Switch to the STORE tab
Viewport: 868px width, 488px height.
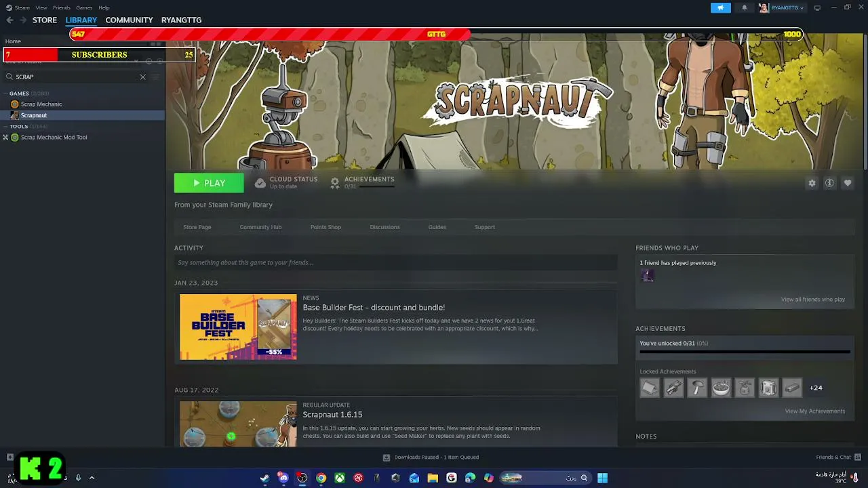[45, 20]
